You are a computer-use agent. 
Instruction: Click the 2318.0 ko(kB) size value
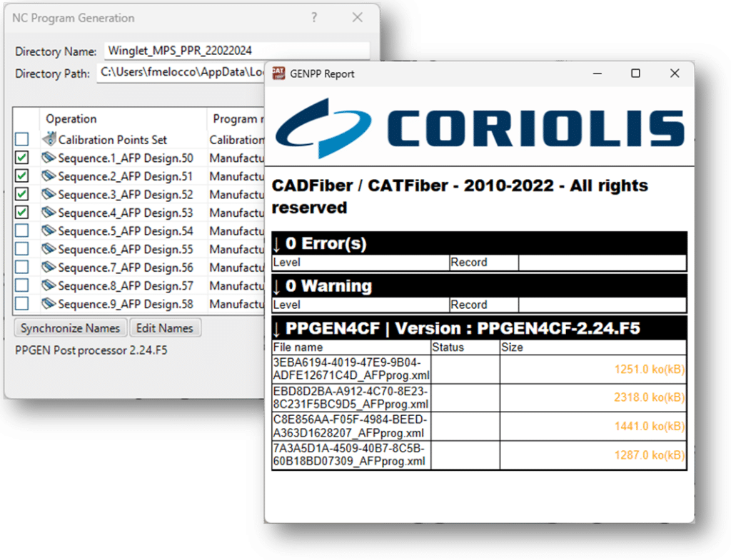(650, 397)
